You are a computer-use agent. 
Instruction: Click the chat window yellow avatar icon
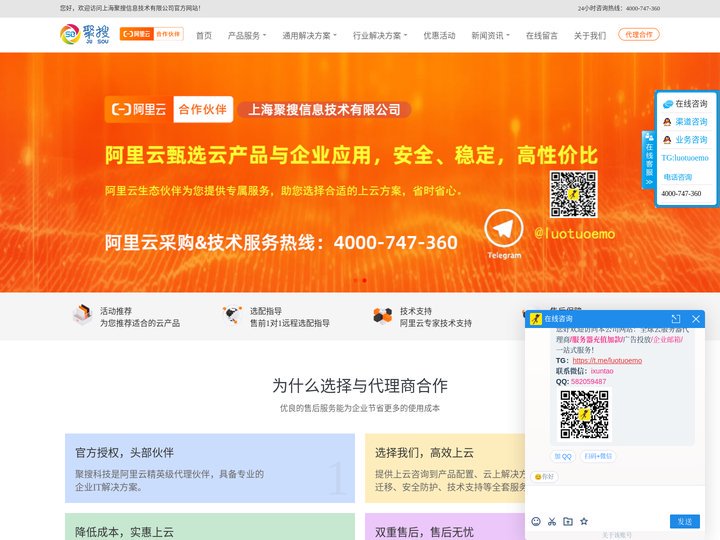(x=536, y=319)
